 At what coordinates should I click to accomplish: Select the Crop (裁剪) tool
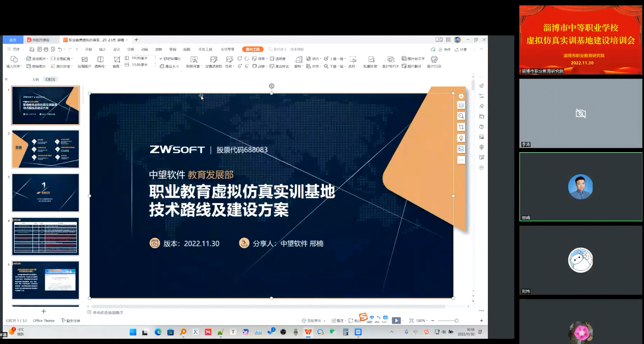pyautogui.click(x=117, y=59)
